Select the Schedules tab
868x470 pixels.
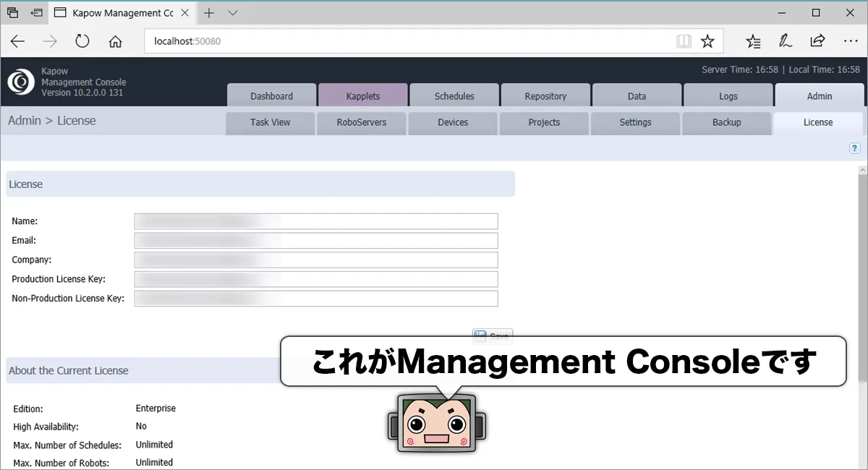[454, 95]
